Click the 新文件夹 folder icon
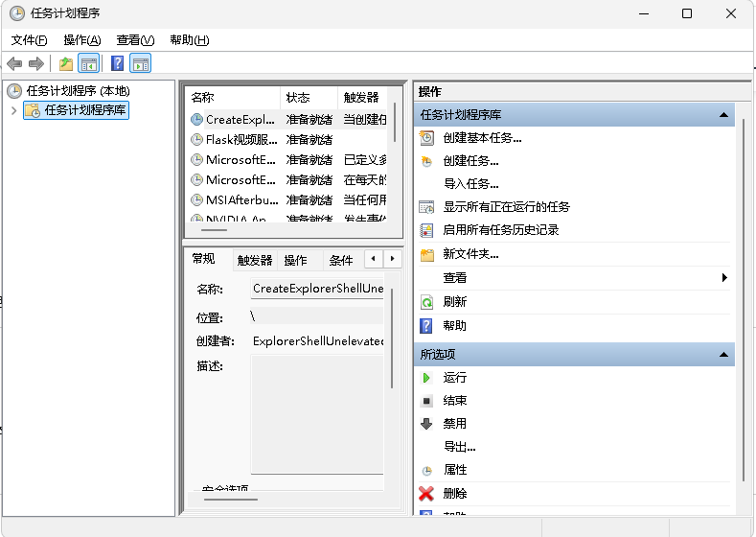 tap(427, 254)
